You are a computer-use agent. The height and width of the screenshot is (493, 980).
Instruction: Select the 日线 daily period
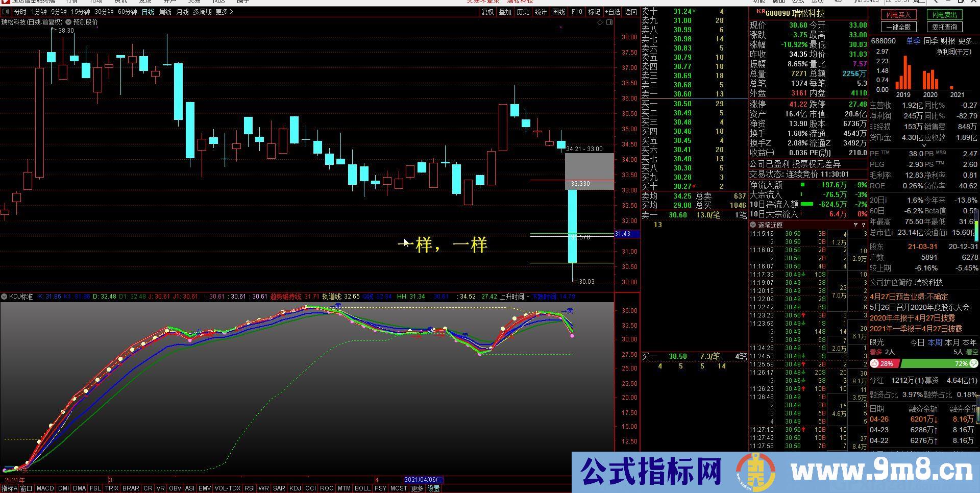(x=148, y=12)
